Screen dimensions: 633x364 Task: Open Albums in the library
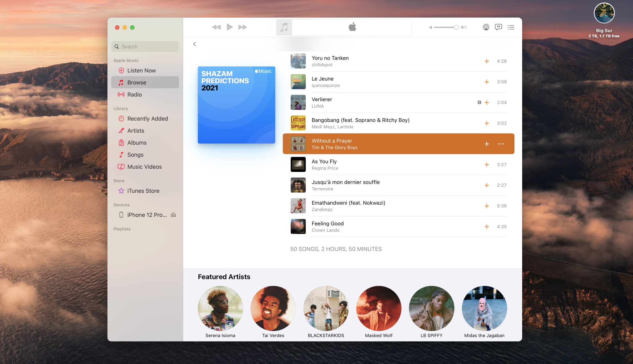pos(145,143)
